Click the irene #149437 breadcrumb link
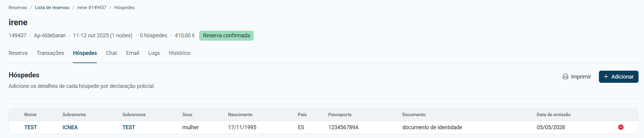Image resolution: width=644 pixels, height=138 pixels. point(92,8)
